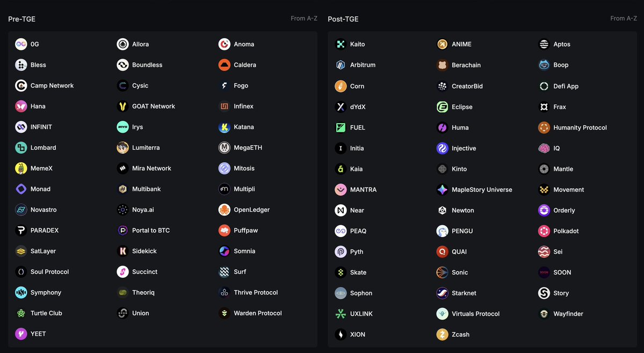Click the PENGU penguin icon
The height and width of the screenshot is (353, 644).
443,231
